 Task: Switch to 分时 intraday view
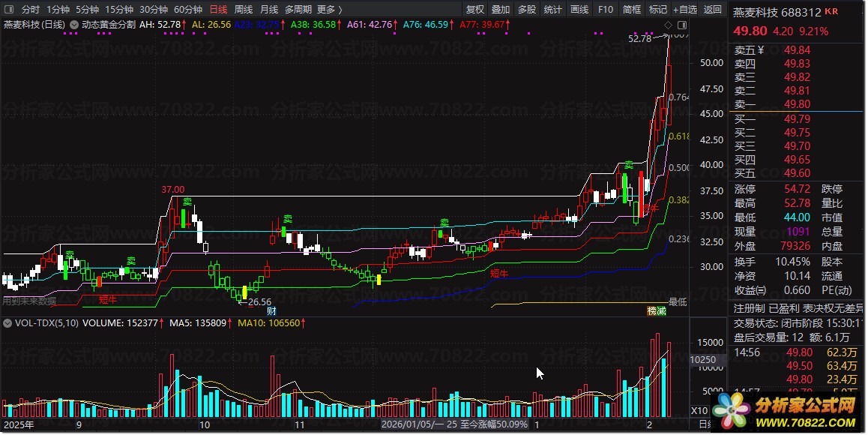click(x=31, y=10)
